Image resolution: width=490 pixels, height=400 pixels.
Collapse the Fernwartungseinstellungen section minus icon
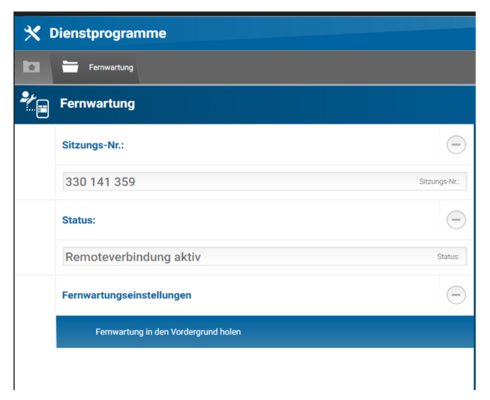pyautogui.click(x=456, y=295)
